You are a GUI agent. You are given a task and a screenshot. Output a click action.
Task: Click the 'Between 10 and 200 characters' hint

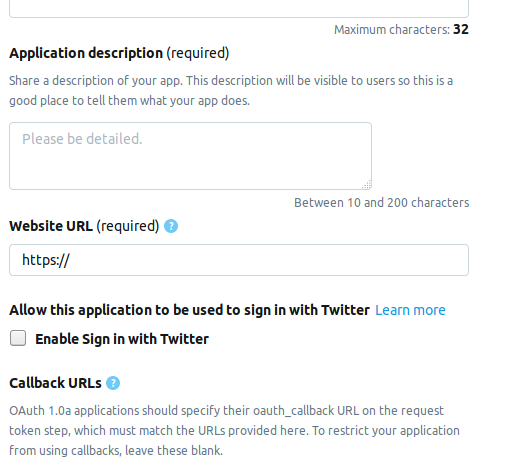(382, 203)
